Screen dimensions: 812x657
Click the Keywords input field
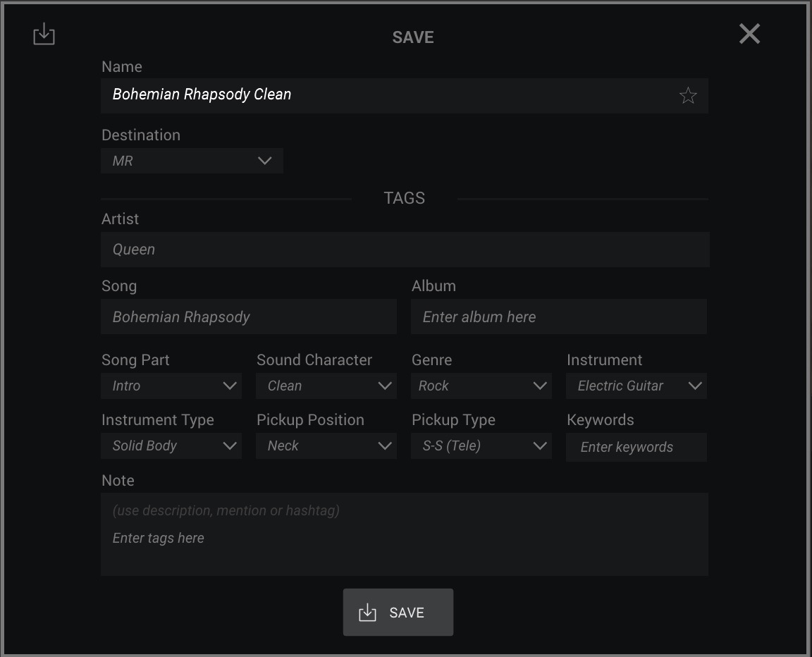(x=636, y=448)
